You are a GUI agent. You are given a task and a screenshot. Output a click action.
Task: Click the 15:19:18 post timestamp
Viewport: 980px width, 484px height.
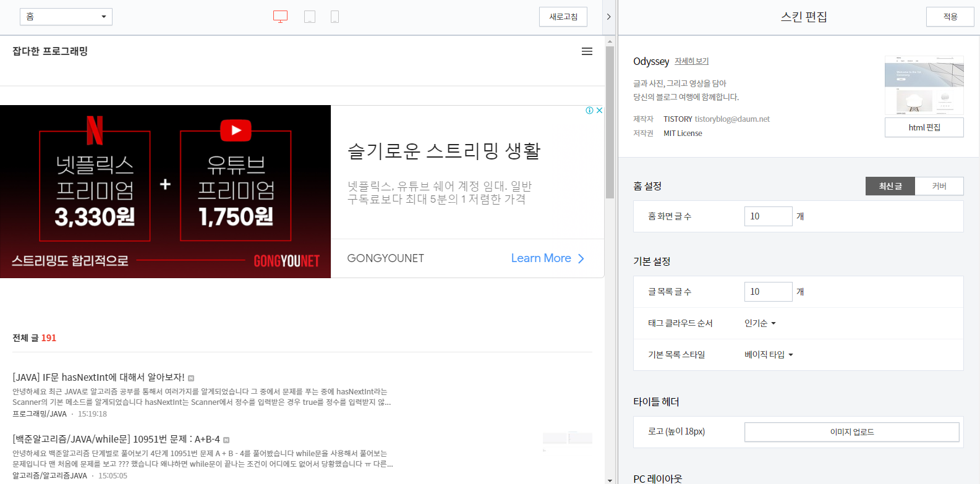pyautogui.click(x=92, y=414)
